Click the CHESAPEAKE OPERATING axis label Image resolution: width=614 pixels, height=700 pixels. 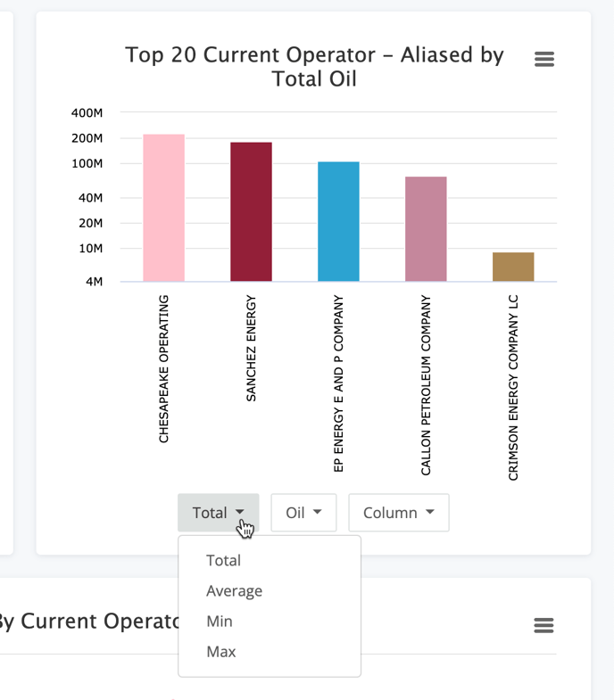[x=163, y=369]
